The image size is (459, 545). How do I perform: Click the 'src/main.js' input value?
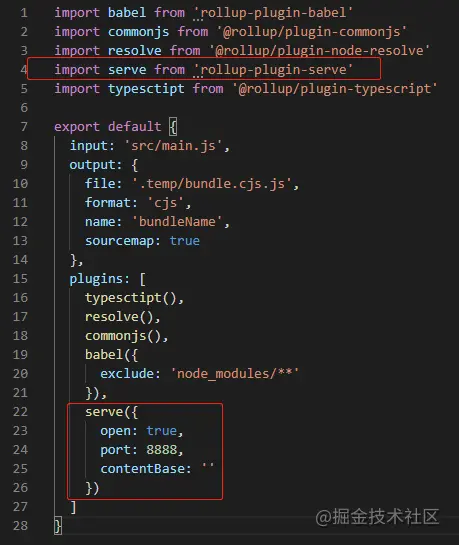point(173,146)
